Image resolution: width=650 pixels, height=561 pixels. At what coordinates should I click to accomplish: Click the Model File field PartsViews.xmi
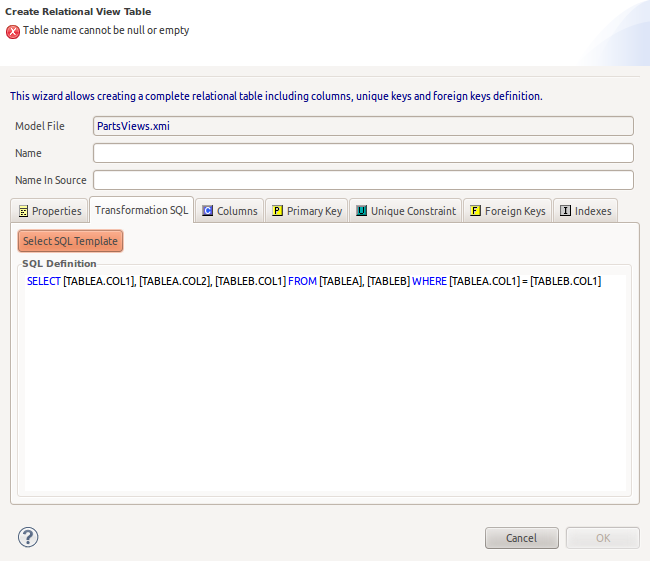pos(363,126)
